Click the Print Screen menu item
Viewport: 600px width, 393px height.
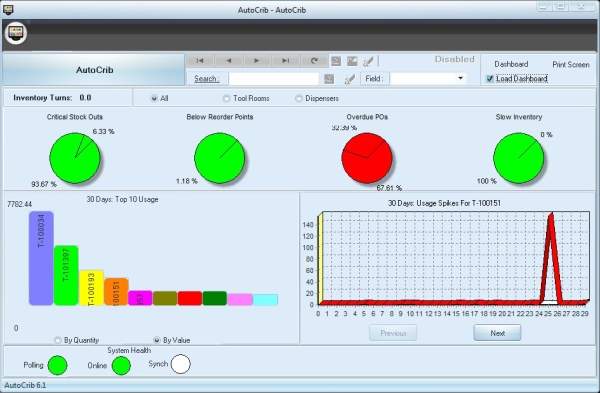pos(571,65)
